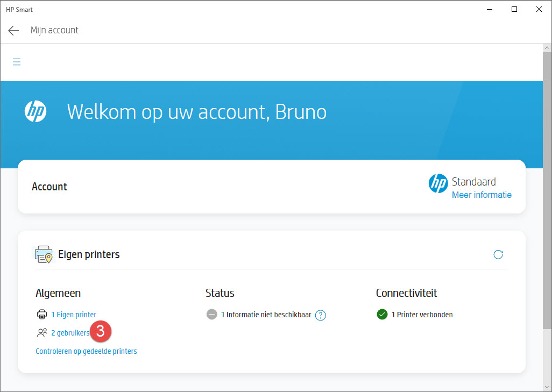The image size is (552, 392).
Task: Open the 1 Eigen printer link
Action: pos(74,315)
